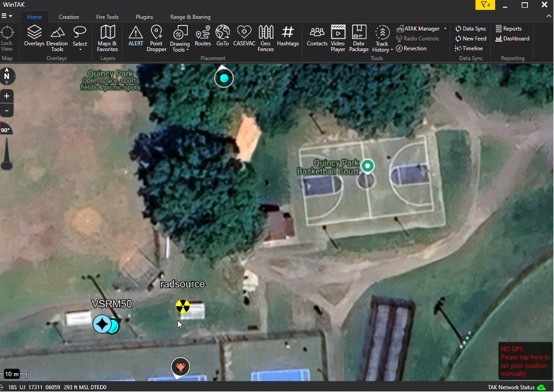Image resolution: width=554 pixels, height=392 pixels.
Task: Click Data Sync in the ribbon
Action: click(x=471, y=29)
